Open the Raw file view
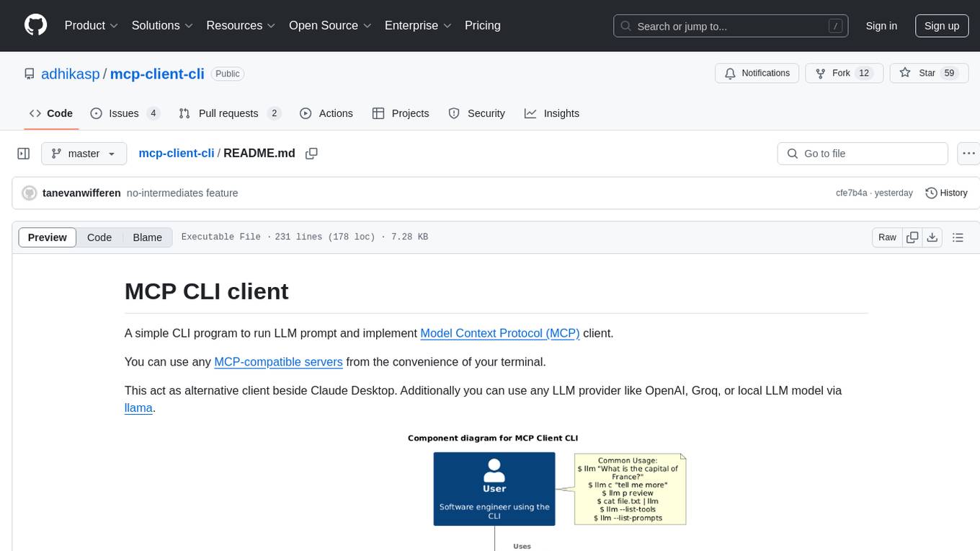The width and height of the screenshot is (980, 551). [x=887, y=237]
